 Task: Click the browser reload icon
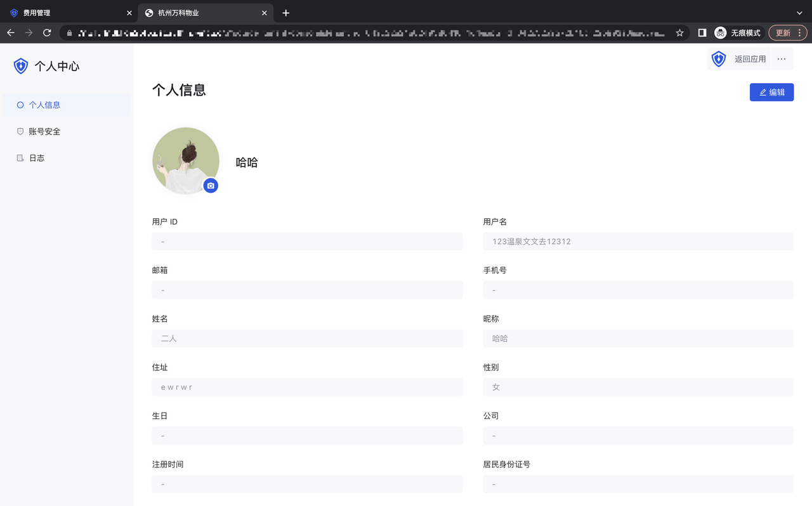[x=47, y=33]
